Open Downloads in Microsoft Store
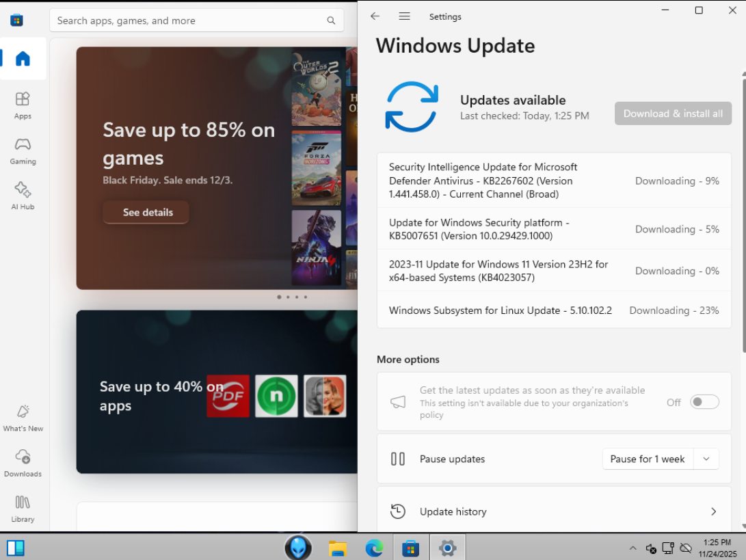 [x=23, y=464]
